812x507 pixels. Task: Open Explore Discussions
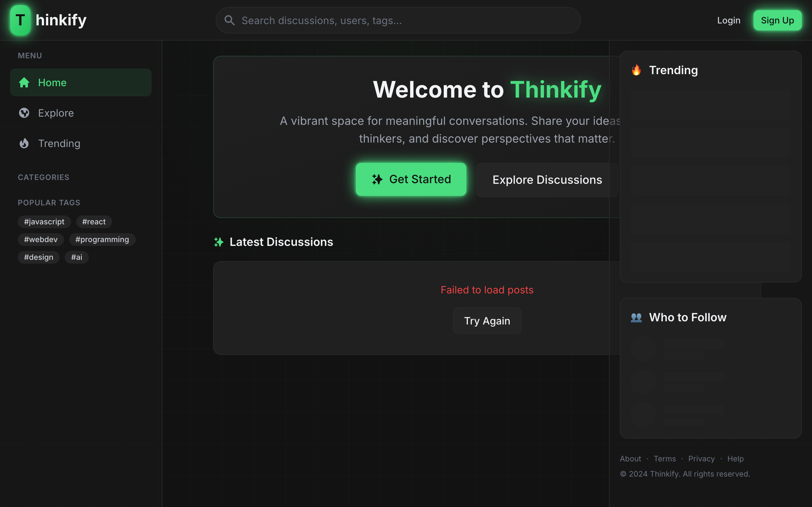coord(547,179)
